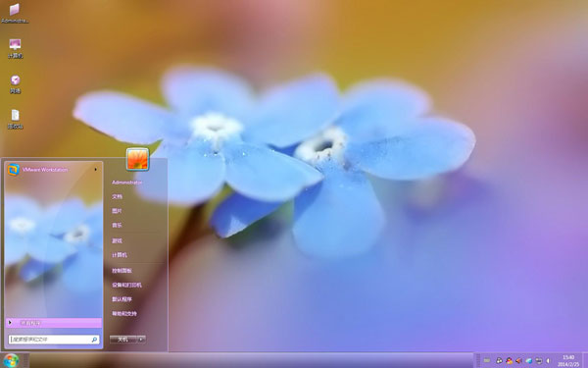The width and height of the screenshot is (588, 368).
Task: Open the volume speaker tray icon
Action: point(548,361)
